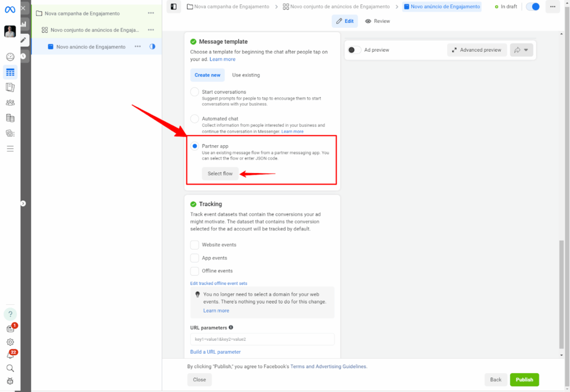Screen dimensions: 570x392
Task: Toggle the side panel layout icon
Action: tap(174, 7)
